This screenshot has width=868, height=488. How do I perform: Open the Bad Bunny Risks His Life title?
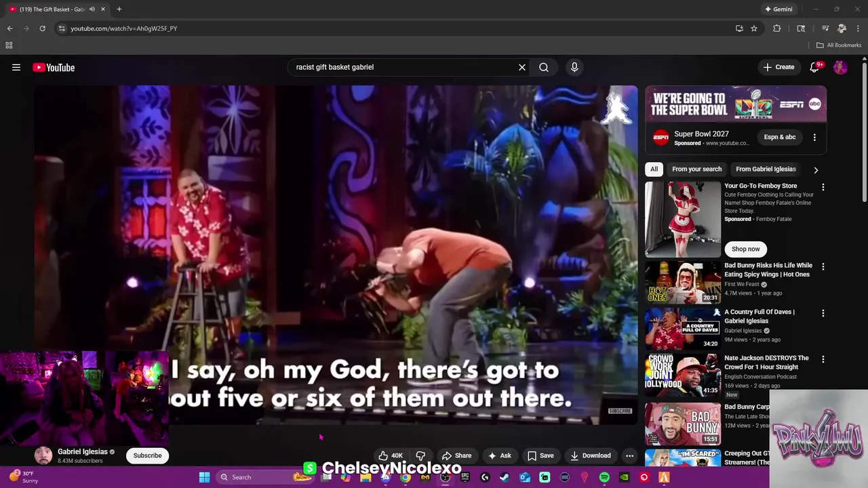768,270
